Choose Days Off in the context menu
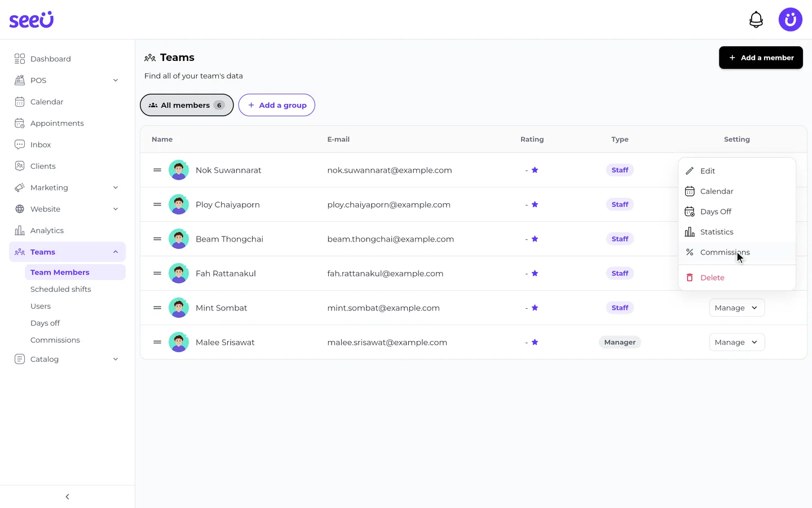Viewport: 812px width, 508px height. point(737,212)
